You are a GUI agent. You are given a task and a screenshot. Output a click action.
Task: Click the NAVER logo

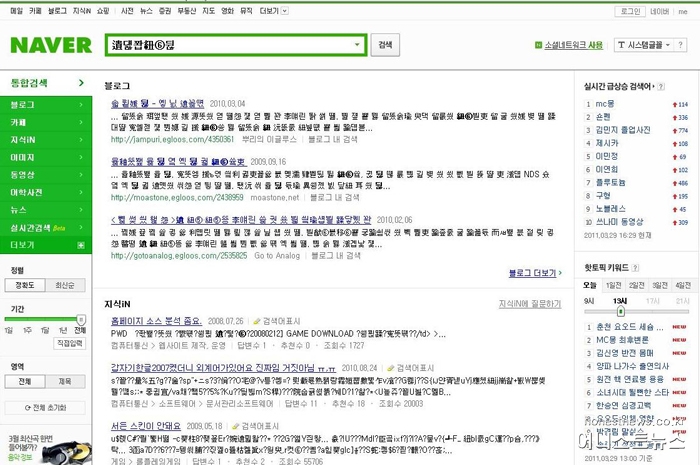(x=51, y=45)
